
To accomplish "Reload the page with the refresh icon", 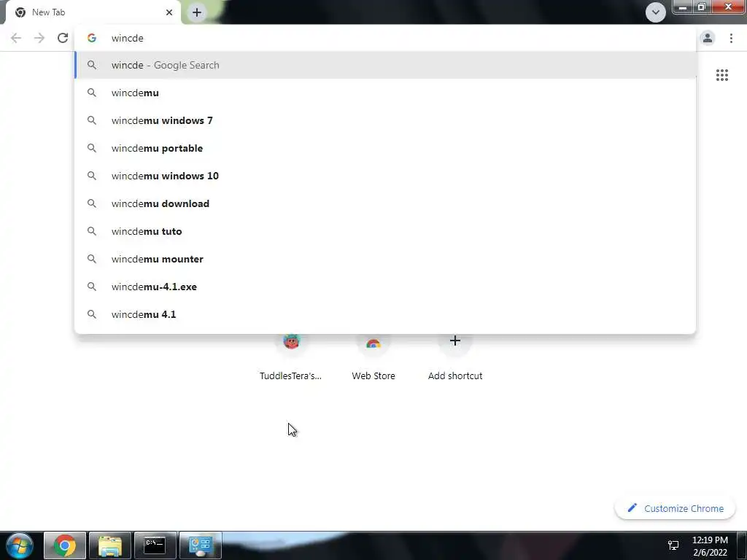I will coord(63,38).
